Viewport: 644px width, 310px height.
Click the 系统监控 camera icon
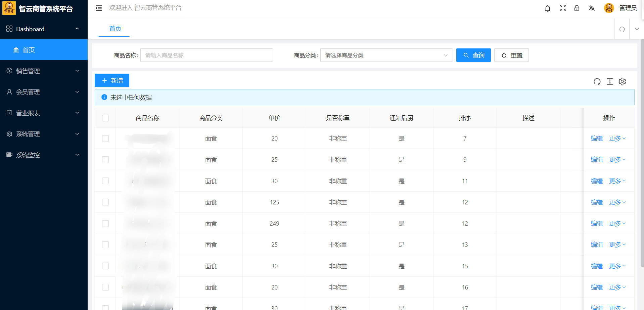9,155
